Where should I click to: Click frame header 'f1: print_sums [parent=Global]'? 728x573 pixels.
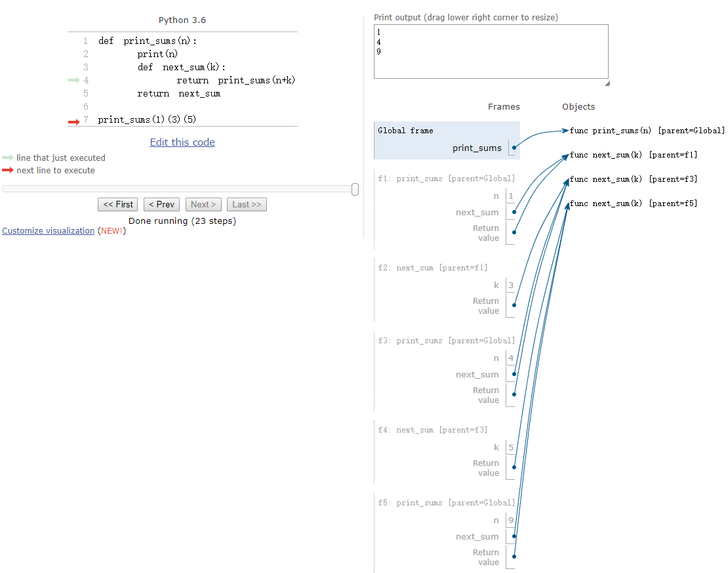(x=447, y=179)
